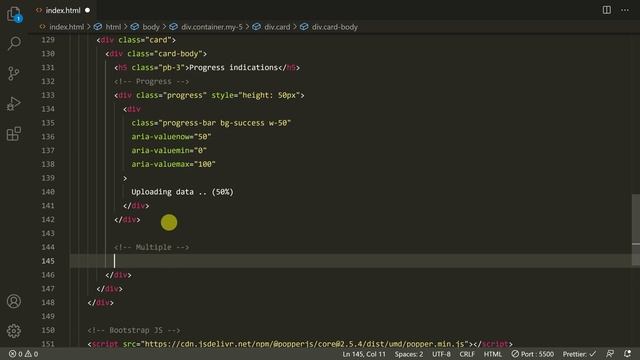Open the Extensions view icon
The image size is (640, 360).
coord(14,133)
